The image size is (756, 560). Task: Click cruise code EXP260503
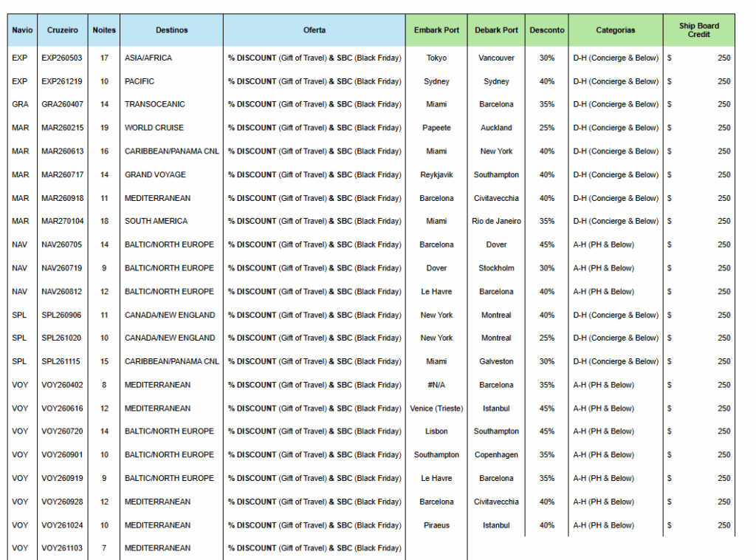tap(63, 58)
